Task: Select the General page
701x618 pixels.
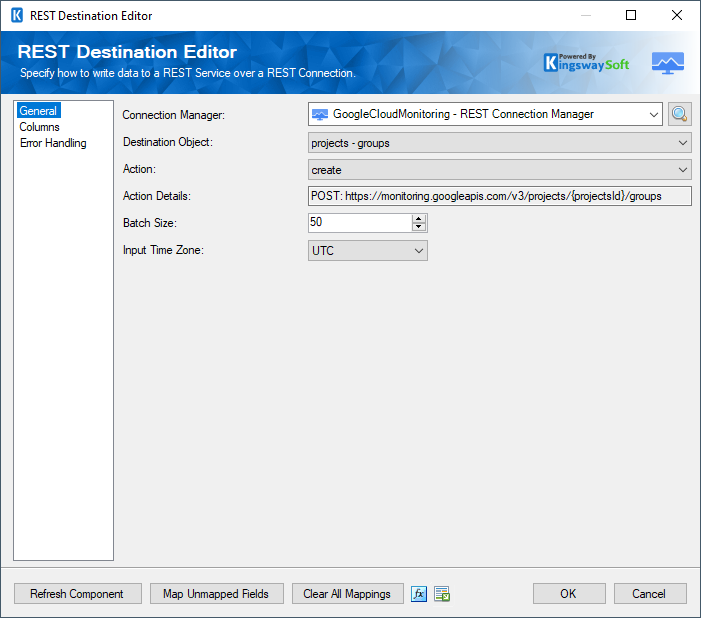Action: point(38,110)
